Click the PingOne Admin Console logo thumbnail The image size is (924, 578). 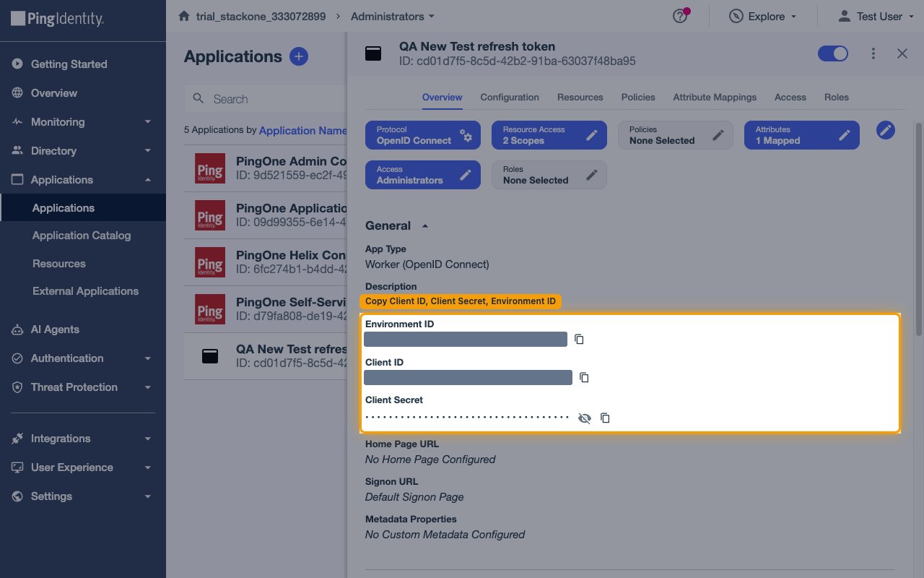point(210,168)
